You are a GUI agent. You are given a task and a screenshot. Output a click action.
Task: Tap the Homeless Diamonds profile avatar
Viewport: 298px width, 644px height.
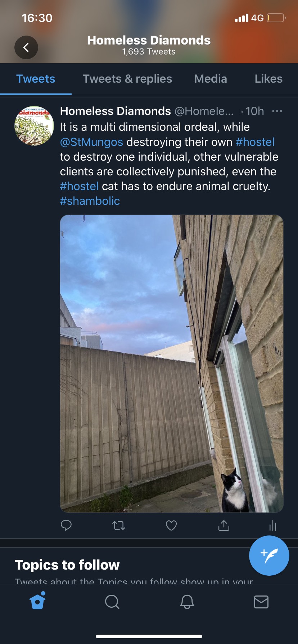(34, 126)
